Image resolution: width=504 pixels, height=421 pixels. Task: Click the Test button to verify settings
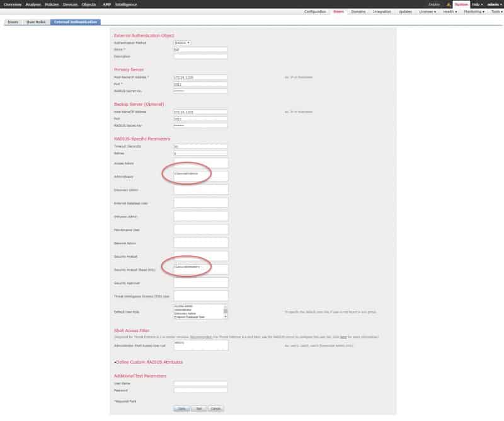click(198, 408)
